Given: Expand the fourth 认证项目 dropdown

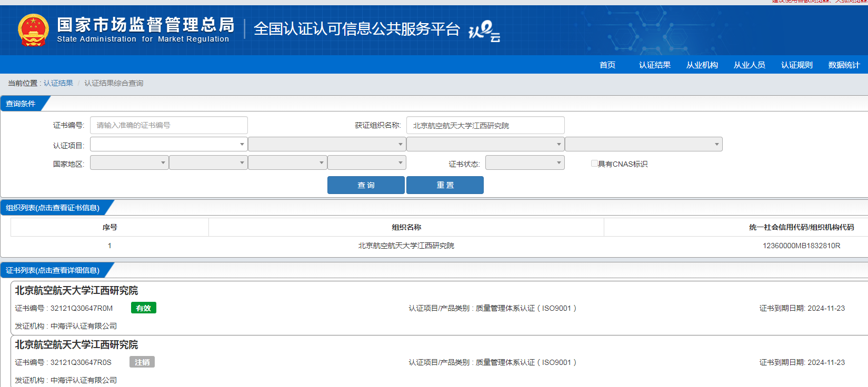Looking at the screenshot, I should [644, 144].
